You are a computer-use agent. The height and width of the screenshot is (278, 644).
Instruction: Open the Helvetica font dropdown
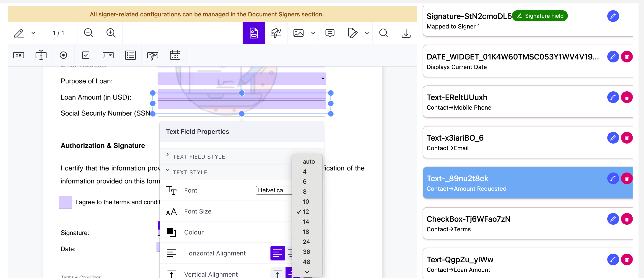[274, 190]
